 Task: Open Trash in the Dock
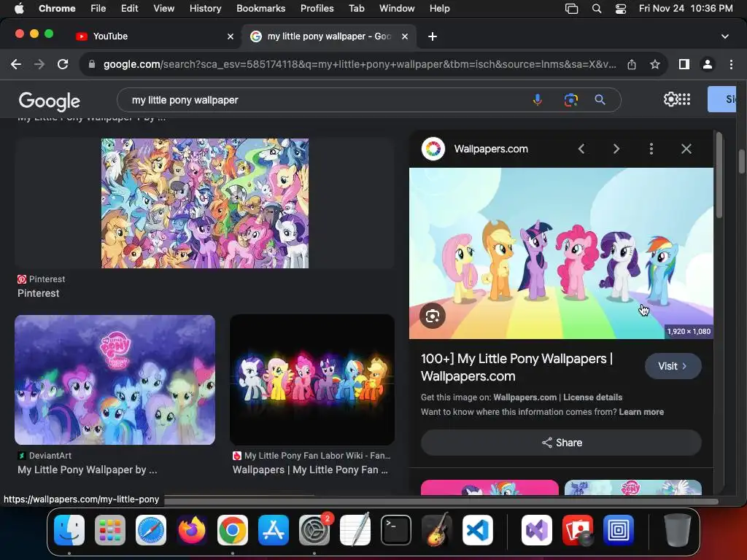678,530
